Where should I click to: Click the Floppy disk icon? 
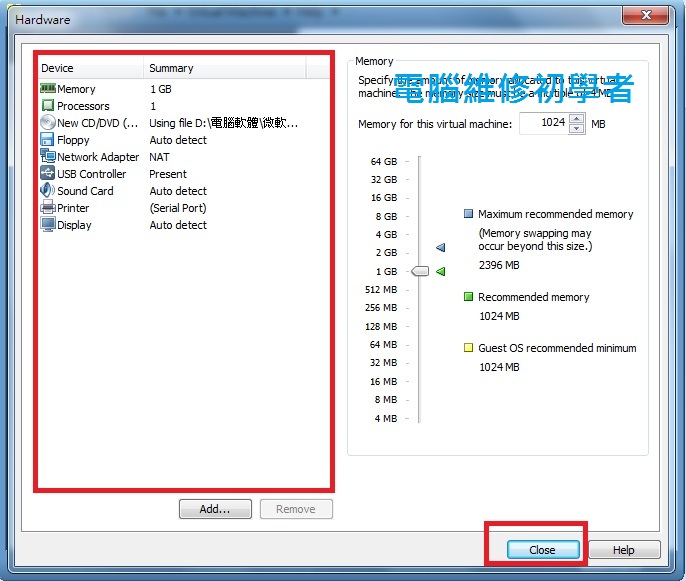tap(47, 140)
